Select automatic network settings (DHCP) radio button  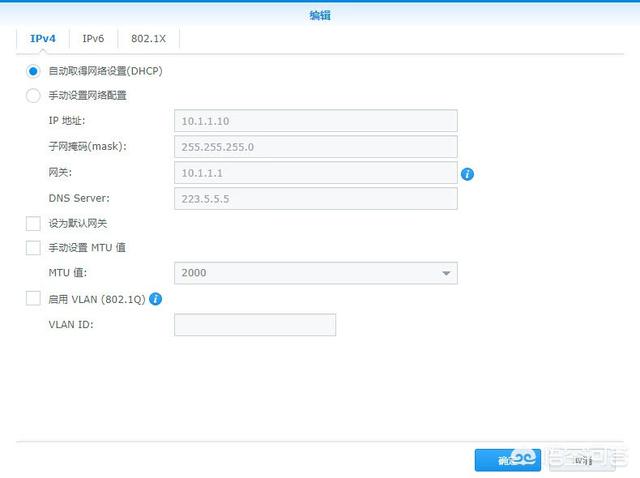tap(33, 71)
